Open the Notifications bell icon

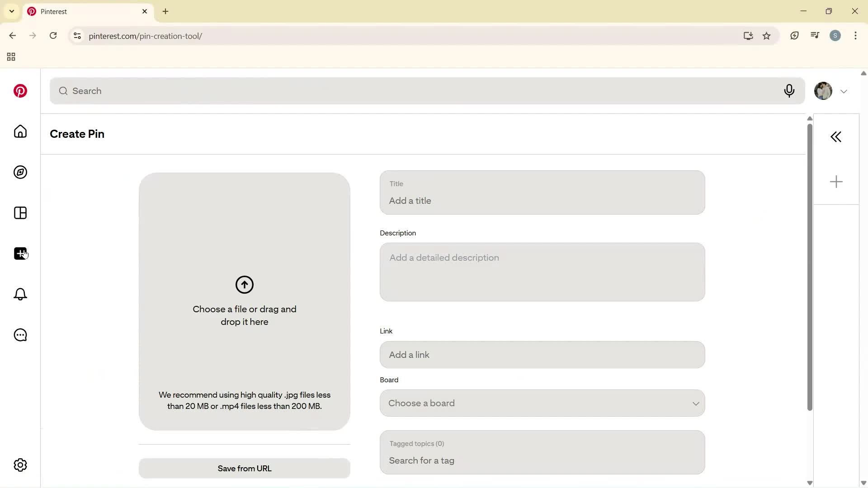pyautogui.click(x=20, y=294)
